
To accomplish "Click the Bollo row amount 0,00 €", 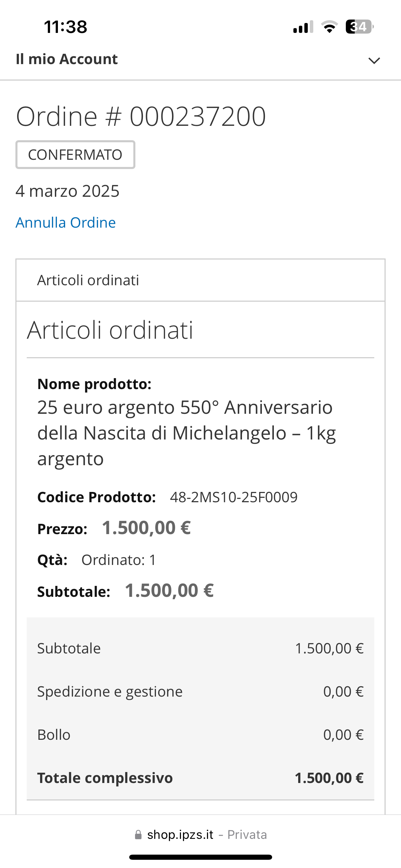I will pos(343,735).
